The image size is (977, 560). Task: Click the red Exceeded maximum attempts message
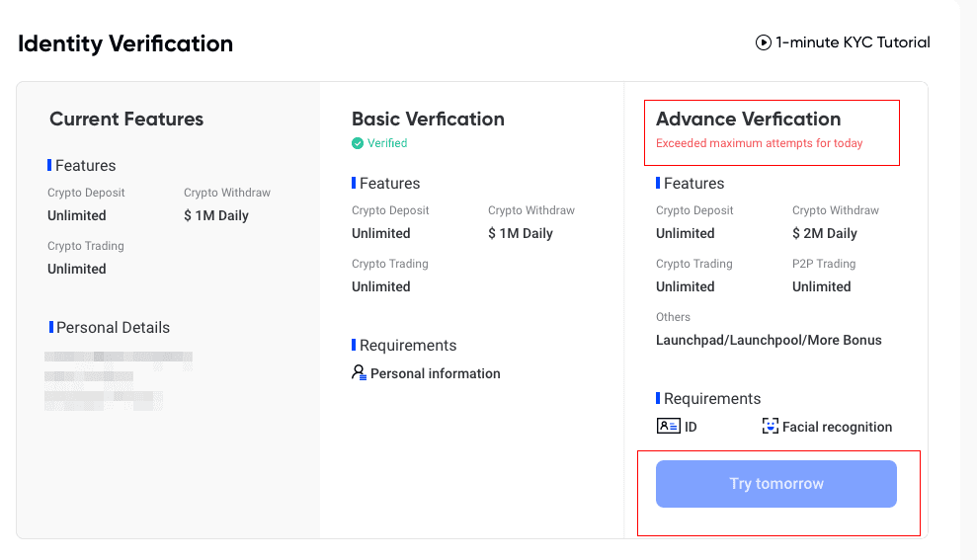tap(759, 143)
